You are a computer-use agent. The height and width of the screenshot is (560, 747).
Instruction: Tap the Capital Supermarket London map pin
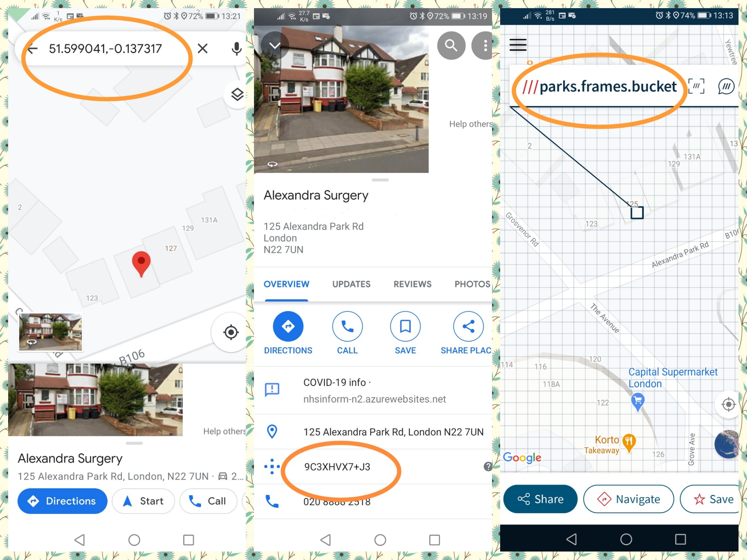coord(638,402)
